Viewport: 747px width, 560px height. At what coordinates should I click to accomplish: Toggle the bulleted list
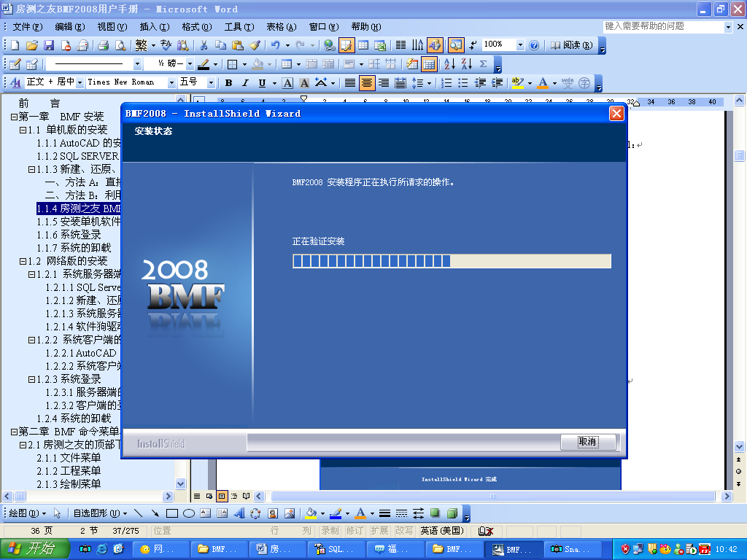point(463,83)
